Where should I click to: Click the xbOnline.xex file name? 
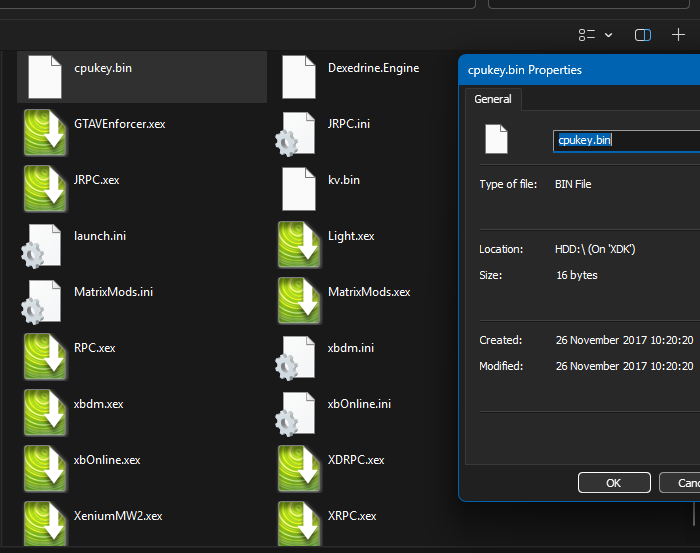[x=107, y=460]
